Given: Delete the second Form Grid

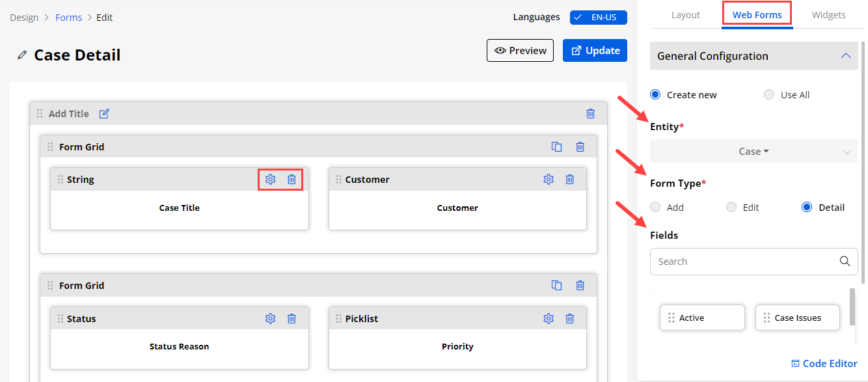Looking at the screenshot, I should [x=580, y=286].
